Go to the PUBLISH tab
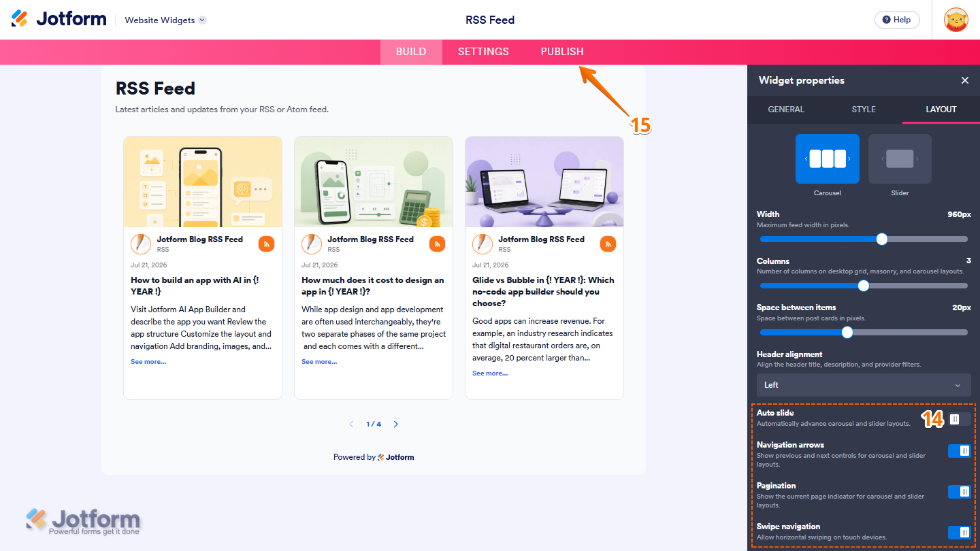This screenshot has width=980, height=551. (x=562, y=52)
